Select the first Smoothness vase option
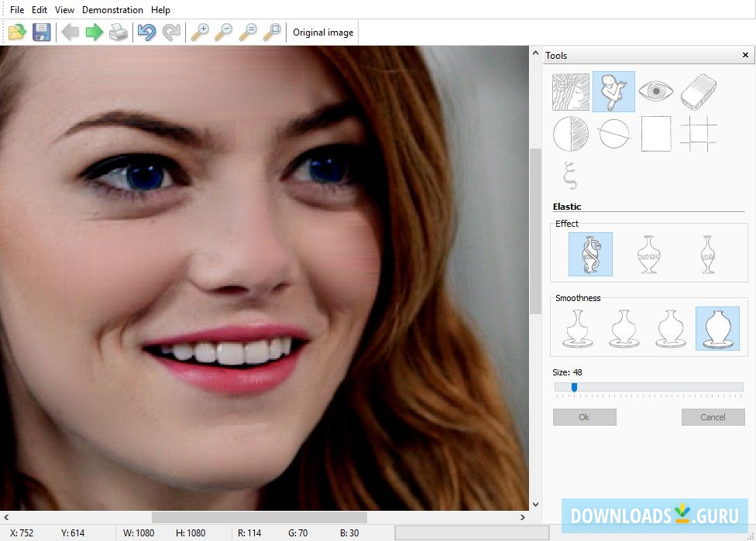Viewport: 756px width, 541px height. (576, 328)
